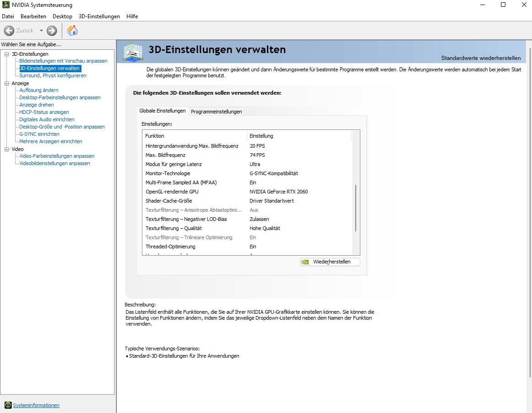Click the 74 FPS value
Viewport: 532px width, 413px height.
(257, 155)
